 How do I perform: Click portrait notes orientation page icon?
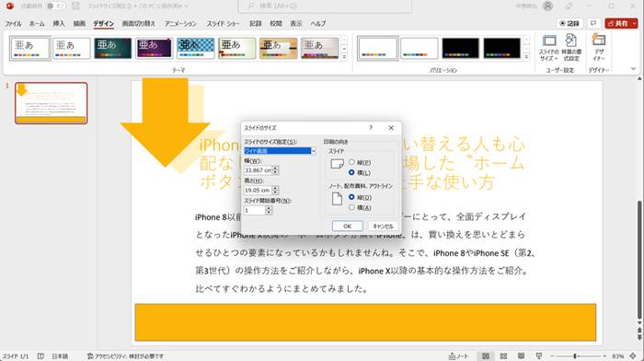click(337, 199)
